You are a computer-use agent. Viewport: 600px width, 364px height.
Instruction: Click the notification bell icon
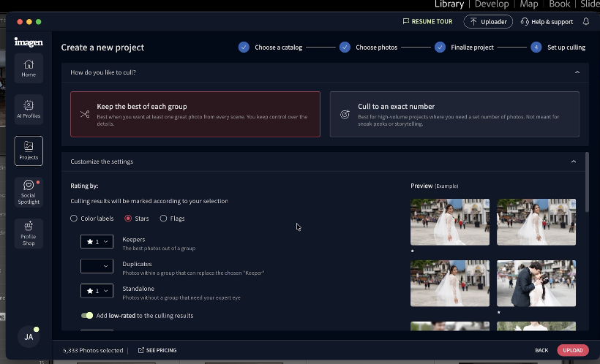586,22
